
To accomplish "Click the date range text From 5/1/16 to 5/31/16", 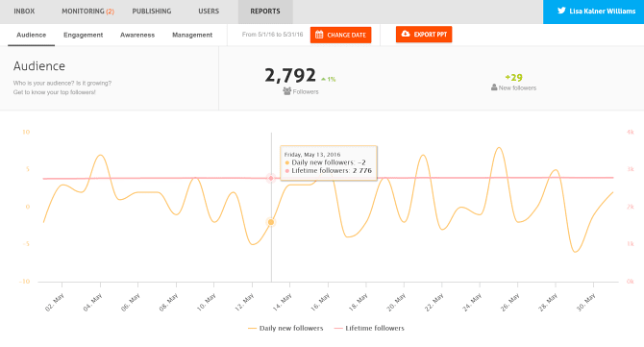I will click(272, 35).
